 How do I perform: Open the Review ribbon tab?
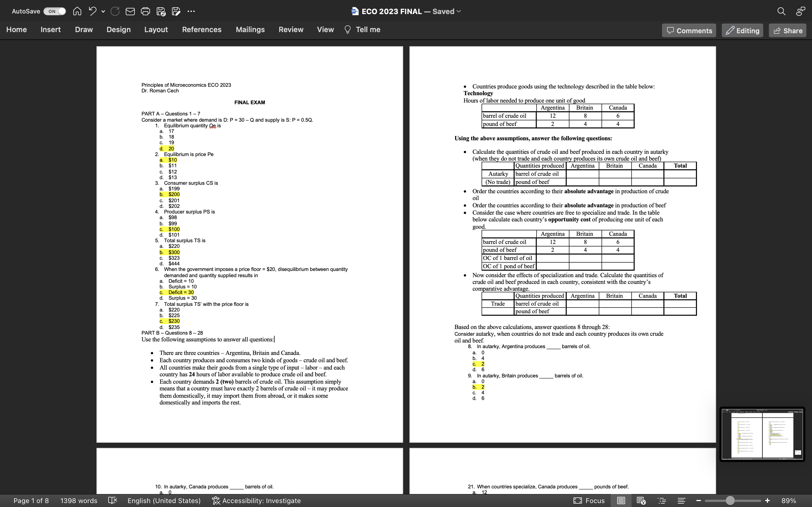click(291, 30)
